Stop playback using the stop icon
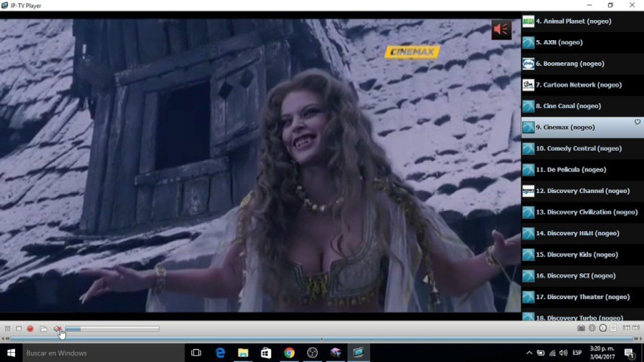Screen dimensions: 644x362 18,328
